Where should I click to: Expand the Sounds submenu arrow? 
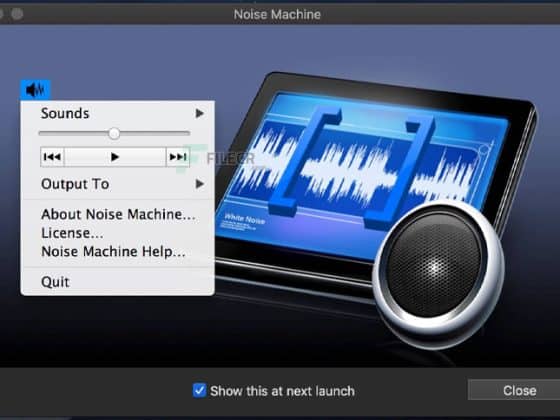tap(199, 114)
